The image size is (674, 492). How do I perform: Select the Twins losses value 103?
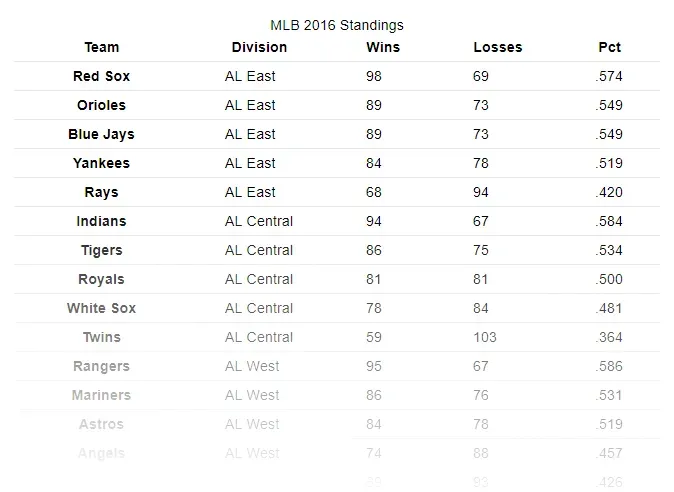pos(485,337)
